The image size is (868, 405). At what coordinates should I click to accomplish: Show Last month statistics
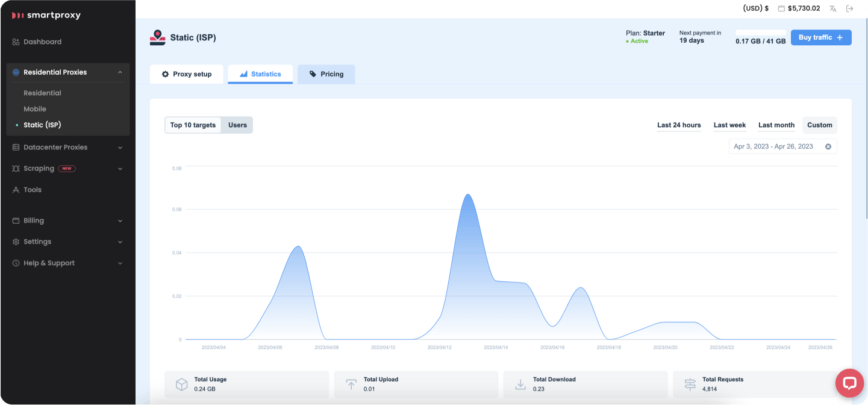[x=776, y=125]
